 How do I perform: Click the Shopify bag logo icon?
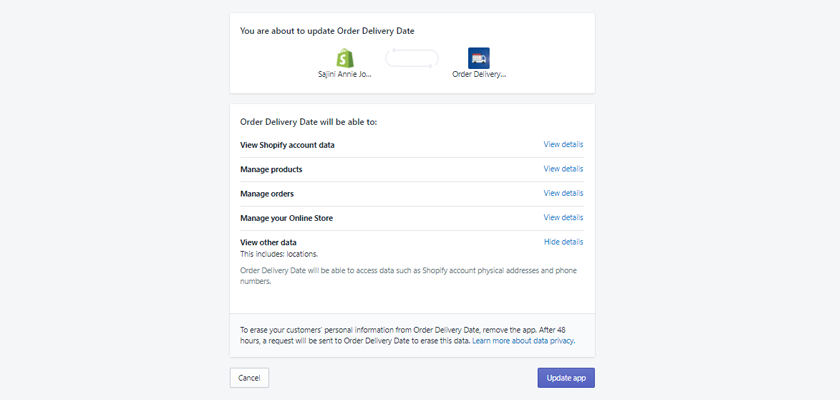click(345, 58)
